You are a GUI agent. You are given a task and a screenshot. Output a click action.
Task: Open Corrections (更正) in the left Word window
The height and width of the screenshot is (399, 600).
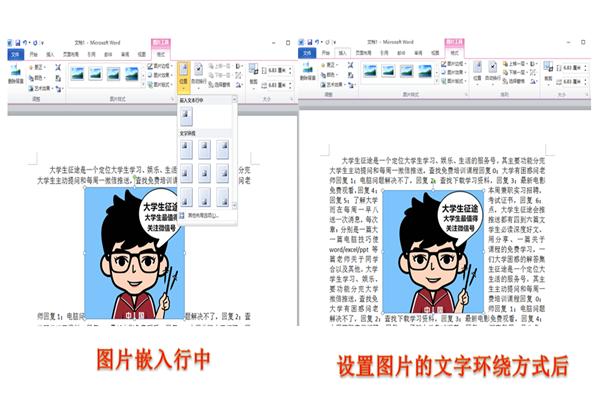pos(38,67)
